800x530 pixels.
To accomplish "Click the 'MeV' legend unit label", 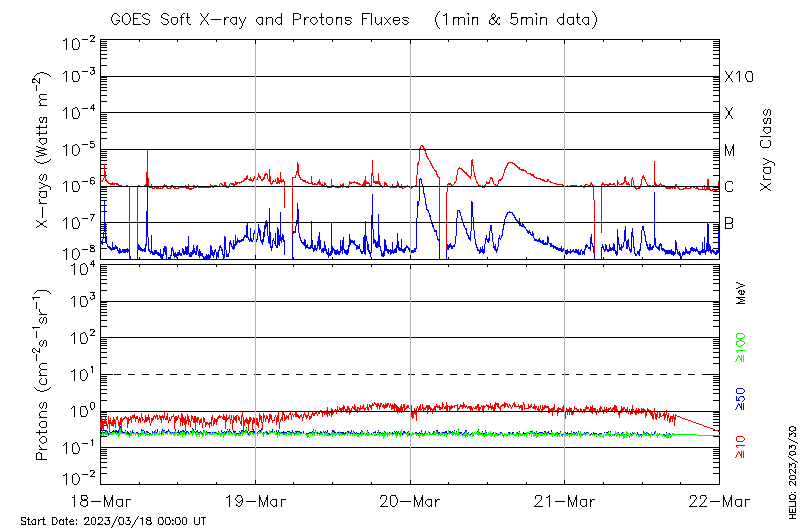I will pos(741,293).
